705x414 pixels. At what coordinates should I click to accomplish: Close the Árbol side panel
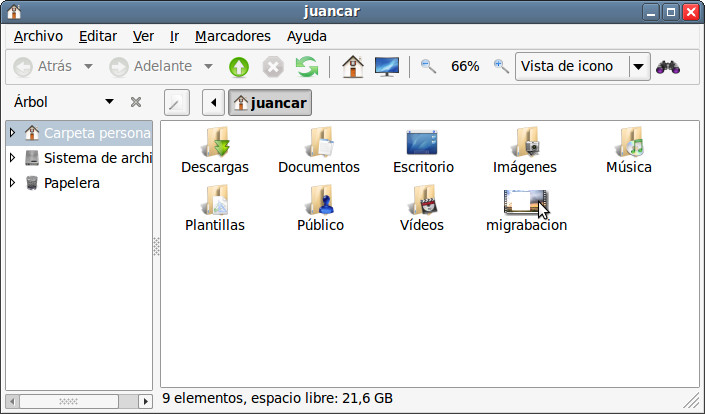[136, 102]
